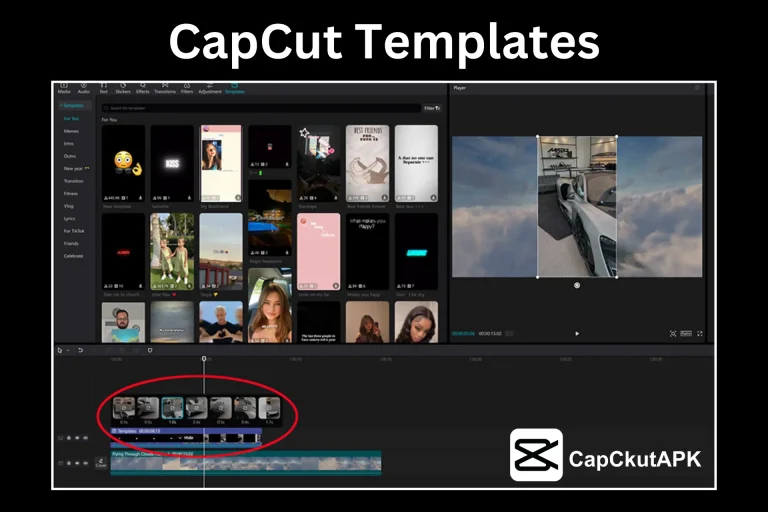The image size is (768, 512).
Task: Open the cursor tool dropdown arrow
Action: [68, 350]
